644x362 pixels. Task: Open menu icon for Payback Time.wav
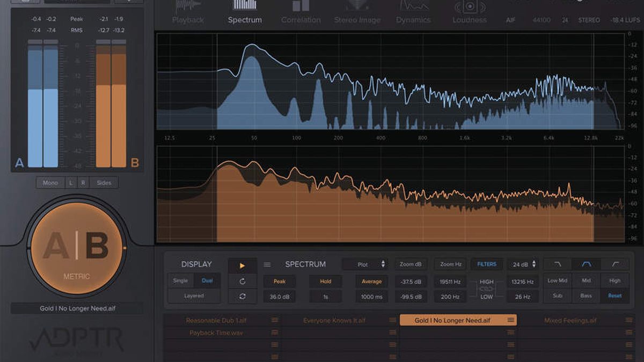[x=275, y=333]
